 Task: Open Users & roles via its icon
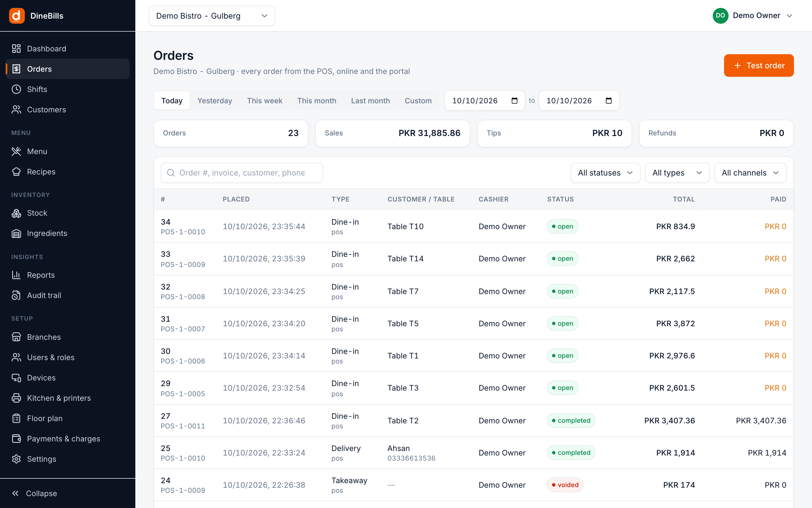(16, 358)
